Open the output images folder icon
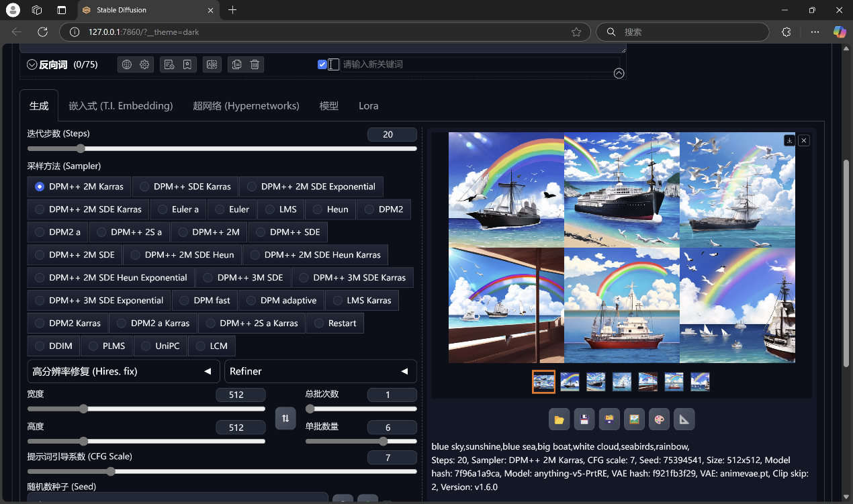The height and width of the screenshot is (504, 853). coord(559,419)
